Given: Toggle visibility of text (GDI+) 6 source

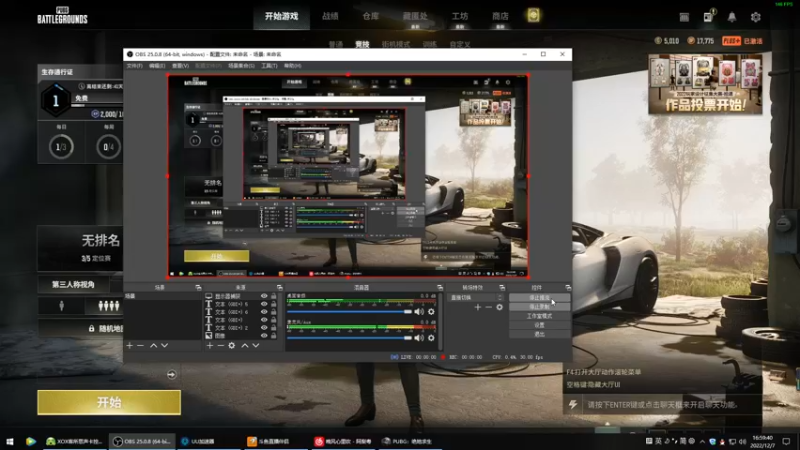Looking at the screenshot, I should pos(264,312).
